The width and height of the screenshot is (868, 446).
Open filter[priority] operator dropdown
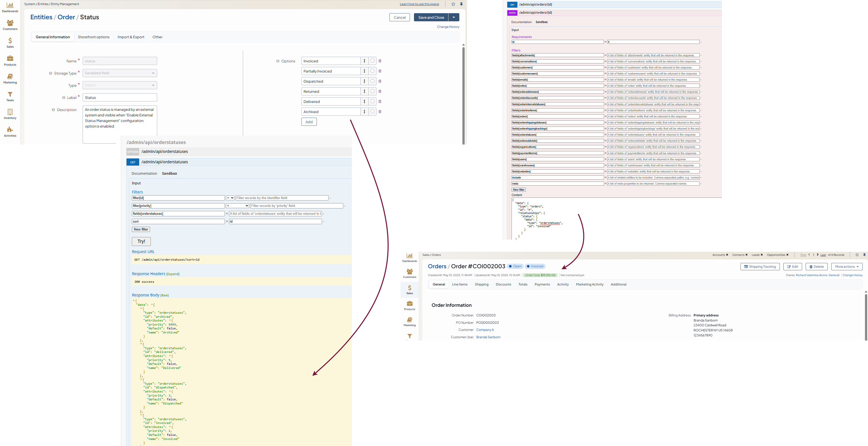pyautogui.click(x=238, y=206)
